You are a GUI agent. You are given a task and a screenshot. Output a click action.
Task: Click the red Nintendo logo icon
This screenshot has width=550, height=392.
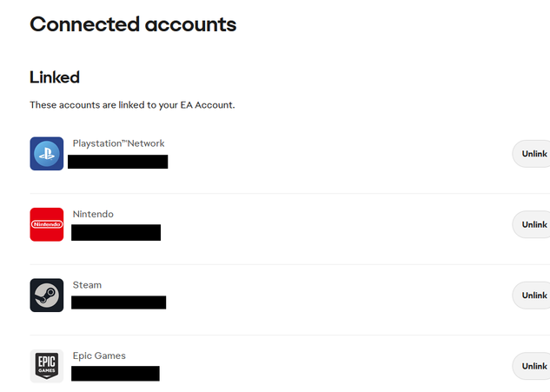pyautogui.click(x=47, y=224)
